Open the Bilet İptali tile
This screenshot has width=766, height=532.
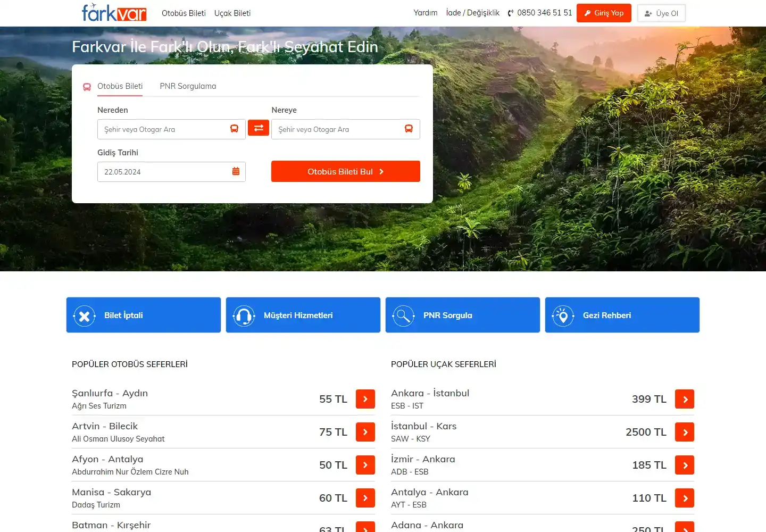pyautogui.click(x=144, y=315)
